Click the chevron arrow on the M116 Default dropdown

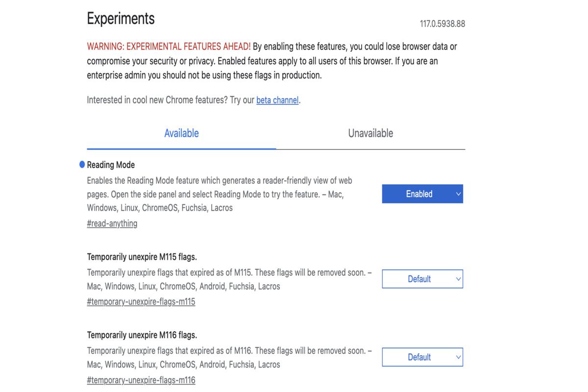tap(458, 357)
